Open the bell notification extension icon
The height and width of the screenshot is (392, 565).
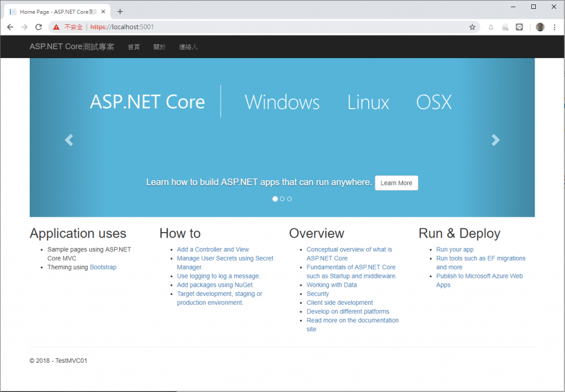(491, 27)
